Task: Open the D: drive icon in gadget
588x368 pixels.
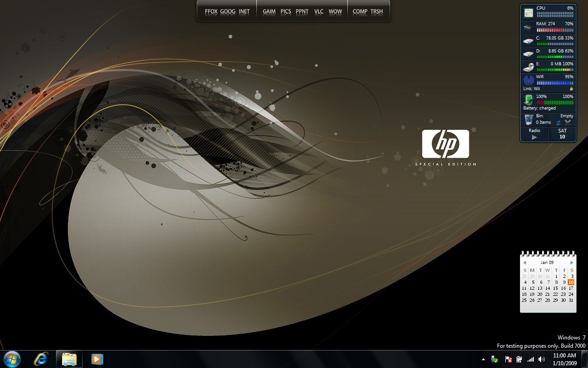Action: [x=529, y=54]
